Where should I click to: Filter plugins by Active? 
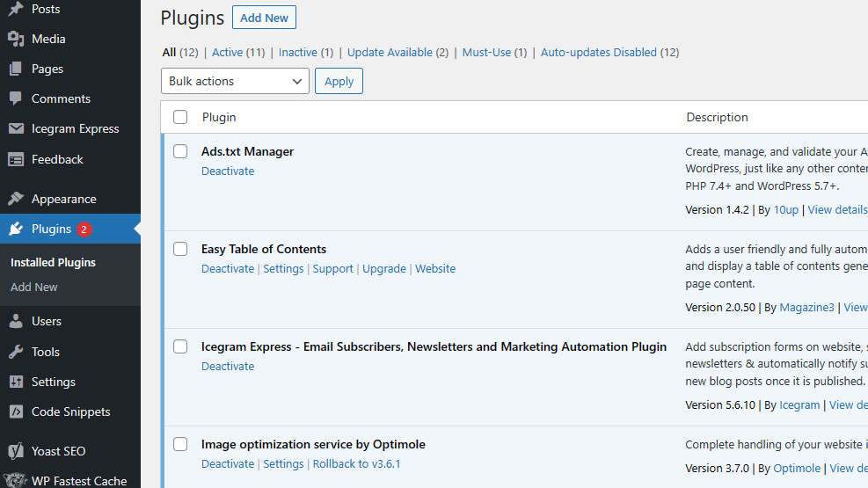(228, 52)
